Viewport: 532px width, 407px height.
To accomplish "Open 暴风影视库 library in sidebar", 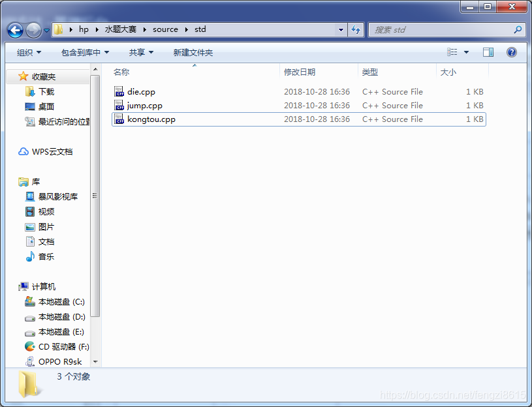I will [x=57, y=197].
